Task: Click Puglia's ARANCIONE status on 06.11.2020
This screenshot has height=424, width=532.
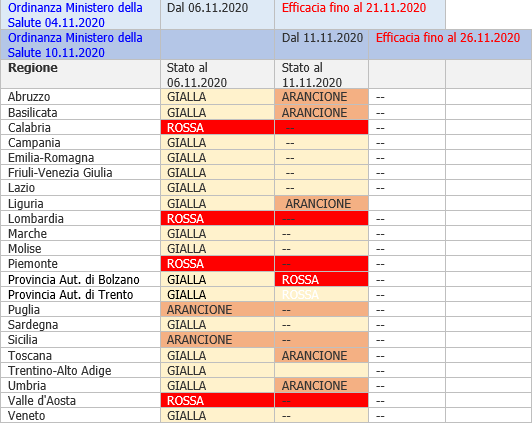Action: tap(217, 310)
